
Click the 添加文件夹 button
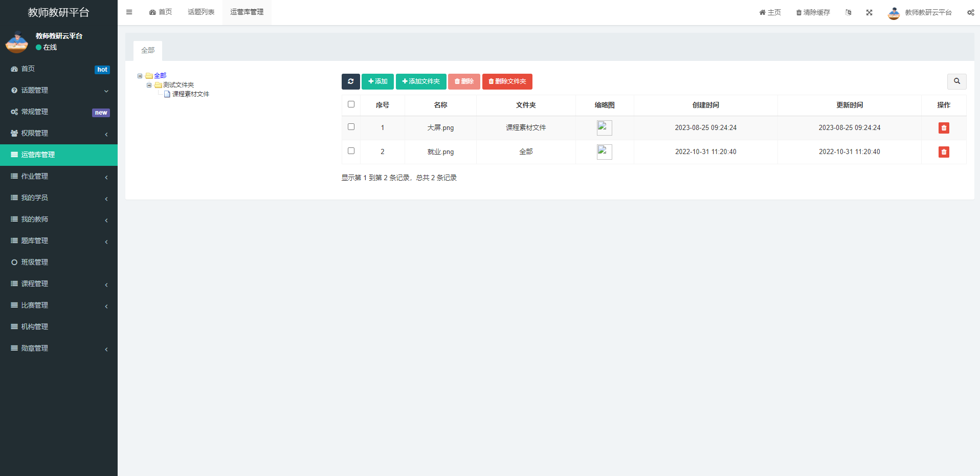coord(420,81)
